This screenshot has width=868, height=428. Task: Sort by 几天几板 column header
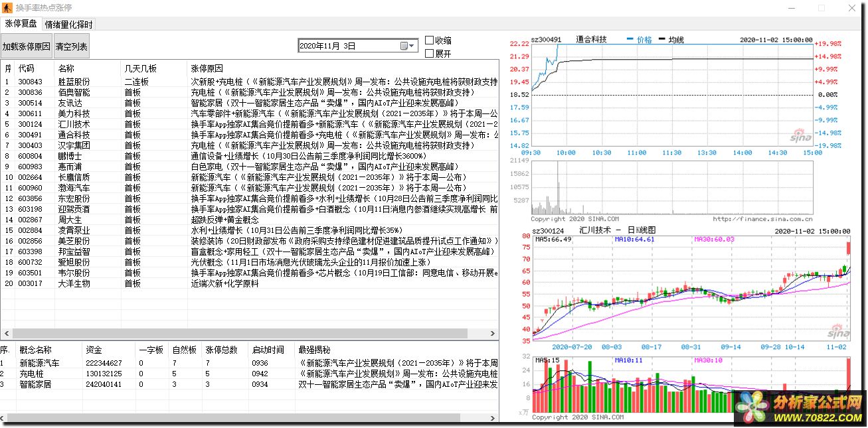[155, 68]
